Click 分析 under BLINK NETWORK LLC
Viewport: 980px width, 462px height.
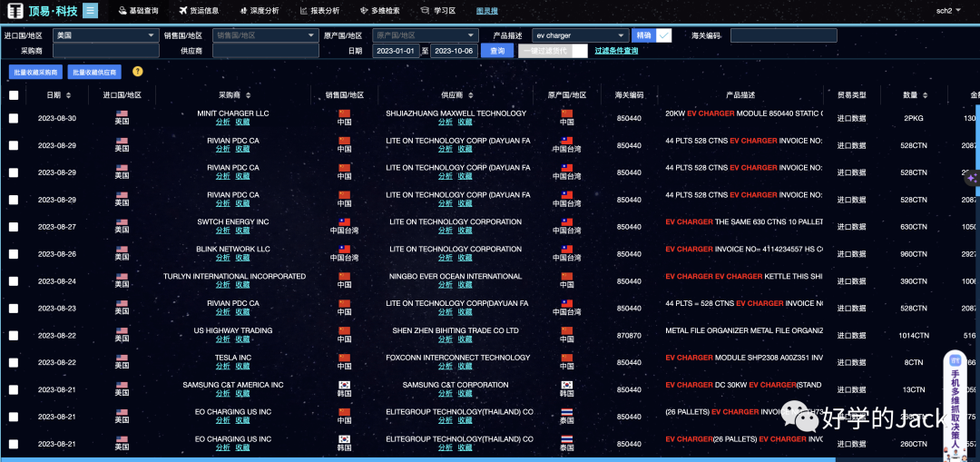pyautogui.click(x=223, y=258)
